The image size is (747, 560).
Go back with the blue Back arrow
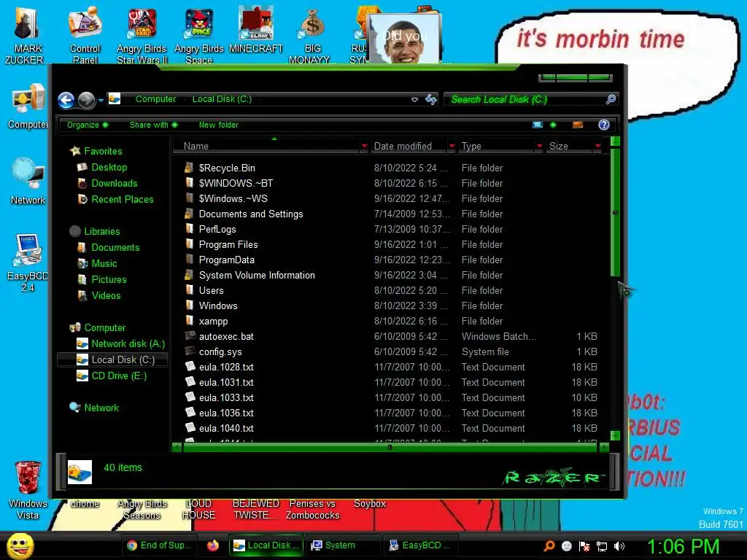point(66,100)
